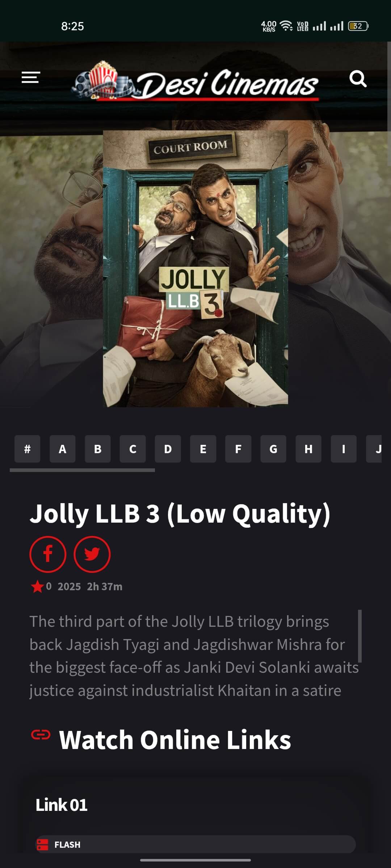Share the movie on Twitter

92,554
